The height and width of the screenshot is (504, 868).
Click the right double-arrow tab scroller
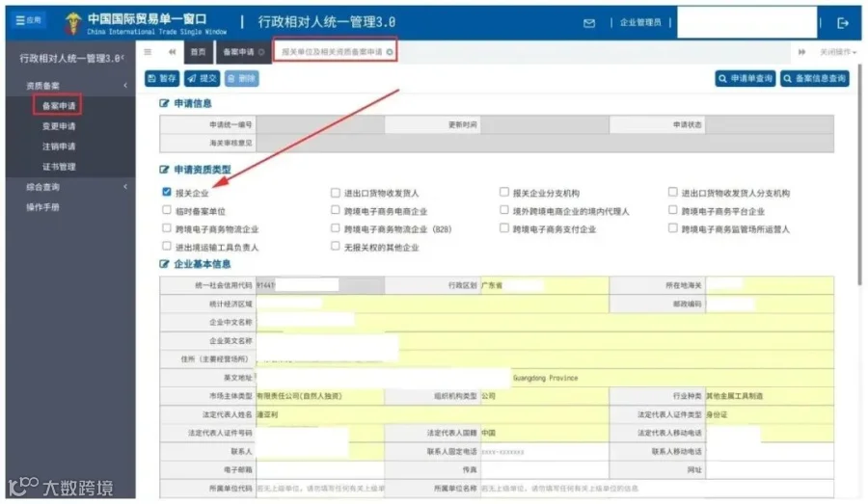(x=801, y=52)
